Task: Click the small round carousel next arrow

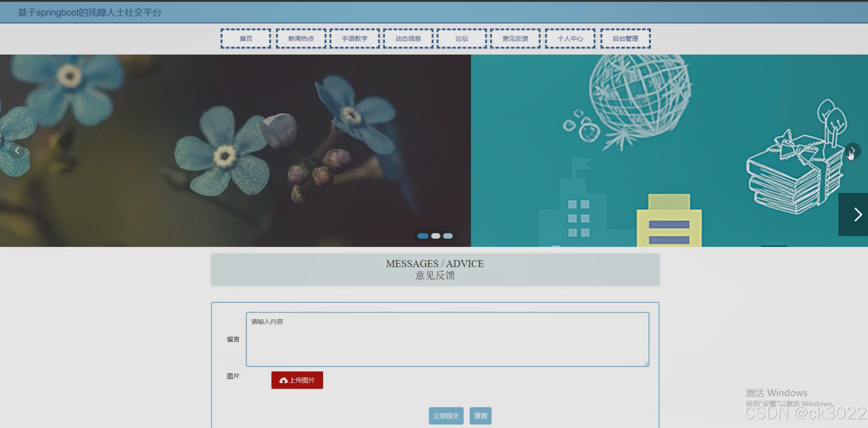Action: (853, 151)
